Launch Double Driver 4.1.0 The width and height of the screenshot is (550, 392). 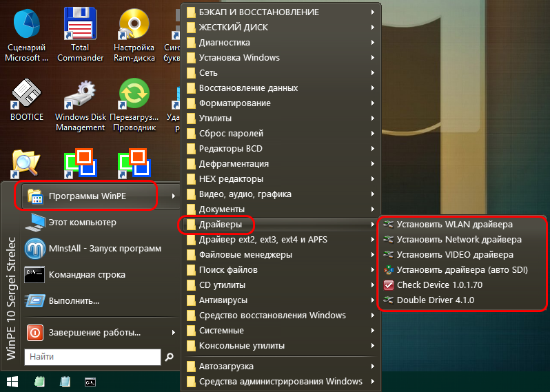pos(462,300)
